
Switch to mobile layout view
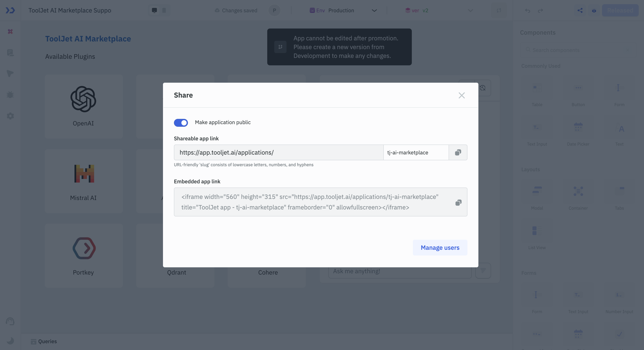click(164, 10)
